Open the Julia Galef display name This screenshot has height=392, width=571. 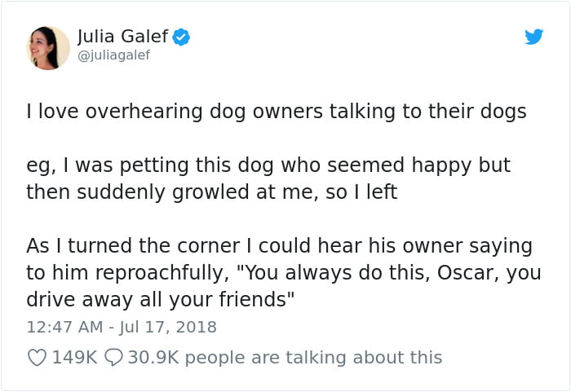coord(122,37)
